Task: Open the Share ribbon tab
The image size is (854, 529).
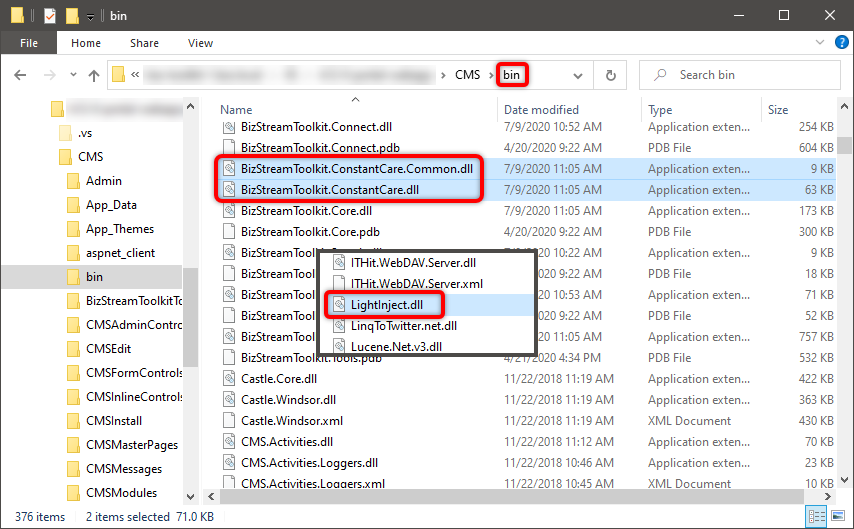Action: point(144,43)
